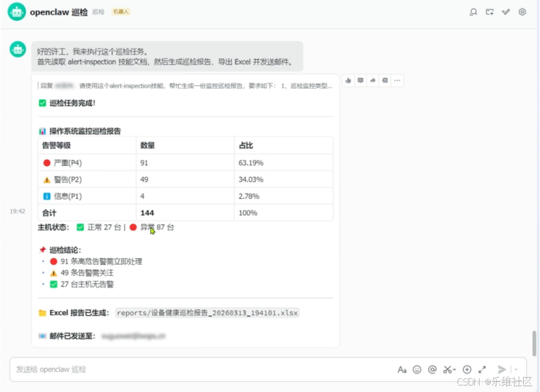Forward the message with share arrow
540x392 pixels.
pos(373,81)
